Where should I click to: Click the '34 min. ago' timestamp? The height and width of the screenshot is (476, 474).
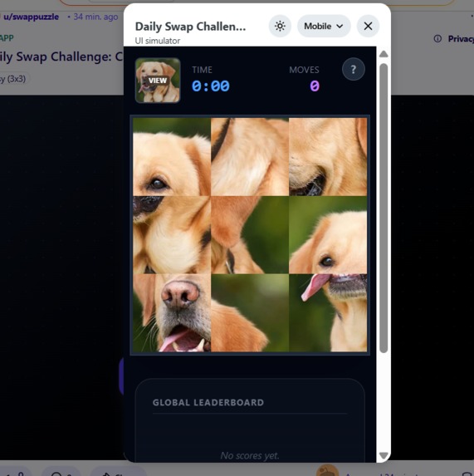click(95, 17)
